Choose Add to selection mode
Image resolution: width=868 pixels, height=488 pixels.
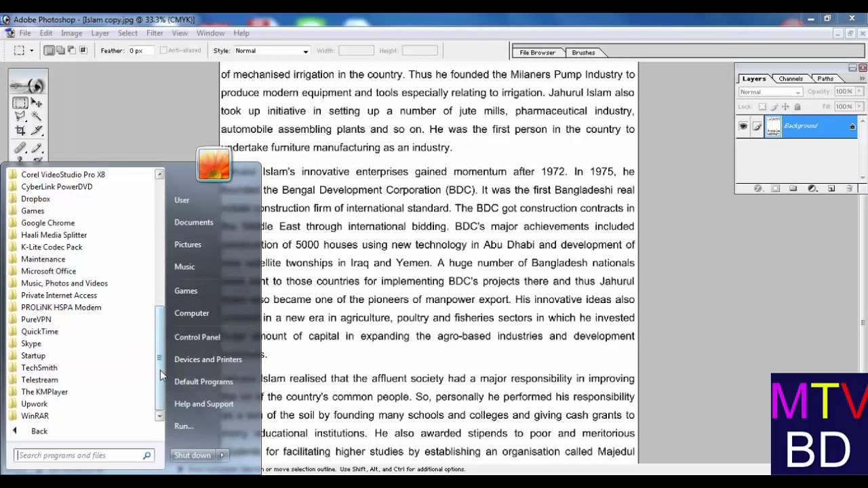click(60, 50)
